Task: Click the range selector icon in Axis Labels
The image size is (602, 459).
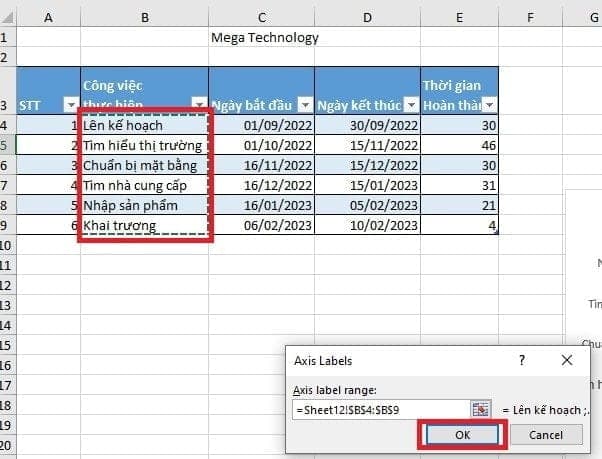Action: (x=481, y=409)
